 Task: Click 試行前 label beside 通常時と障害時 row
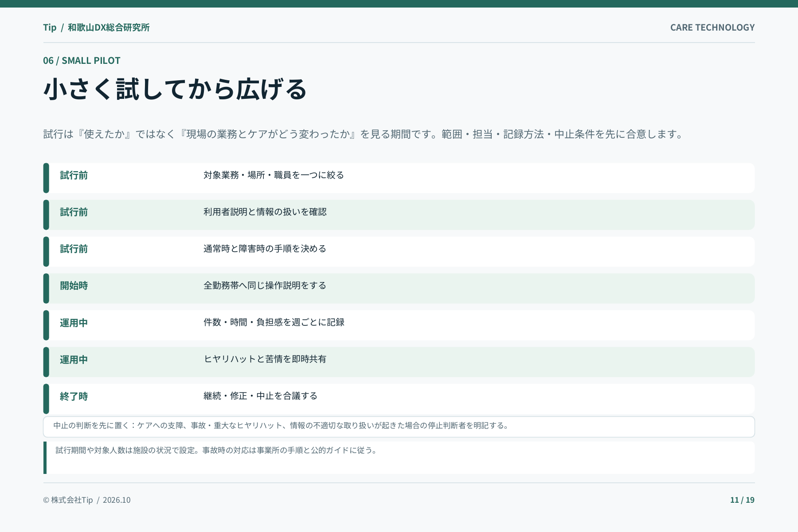point(74,249)
